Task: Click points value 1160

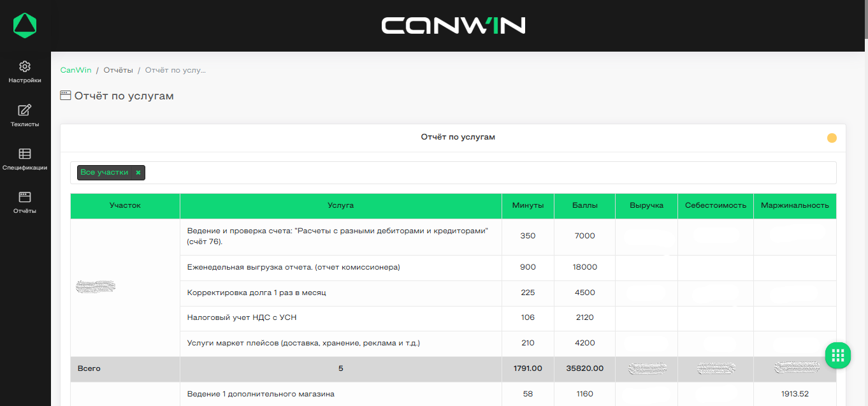Action: (x=585, y=394)
